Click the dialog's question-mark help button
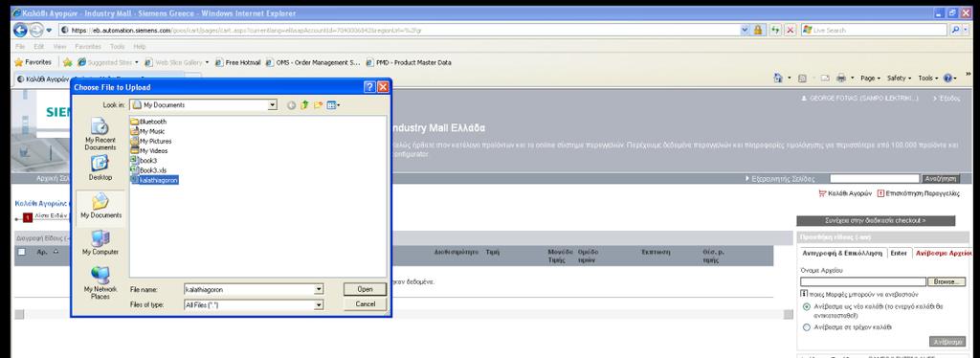 click(x=369, y=87)
